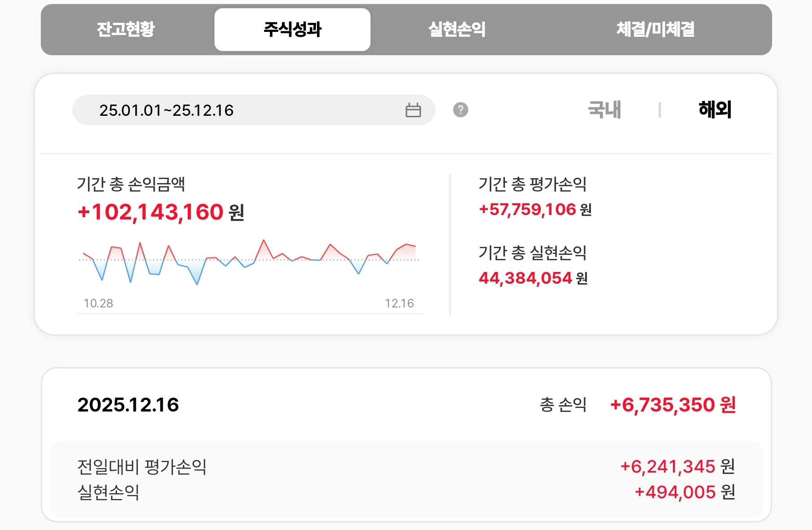The height and width of the screenshot is (530, 812).
Task: Select the 해외 (overseas) option
Action: (x=715, y=110)
